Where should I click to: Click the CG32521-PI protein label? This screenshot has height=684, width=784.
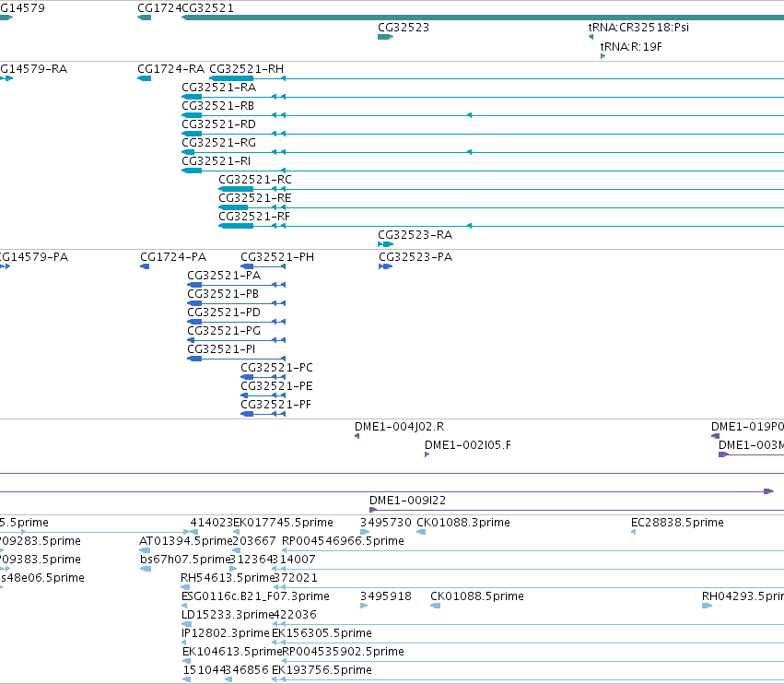(x=221, y=349)
